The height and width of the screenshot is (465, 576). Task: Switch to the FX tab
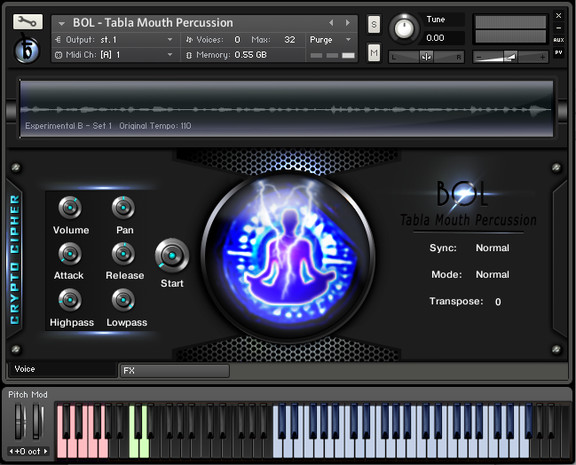[x=175, y=371]
